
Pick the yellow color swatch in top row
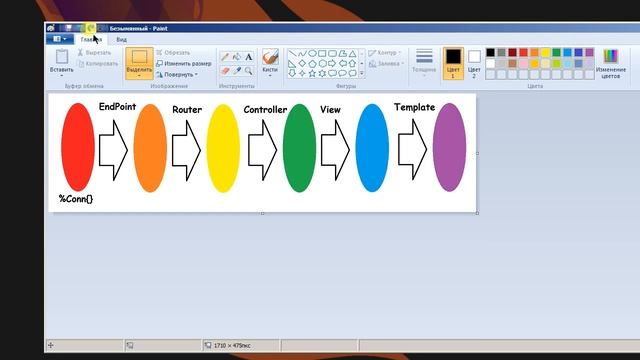pos(546,52)
